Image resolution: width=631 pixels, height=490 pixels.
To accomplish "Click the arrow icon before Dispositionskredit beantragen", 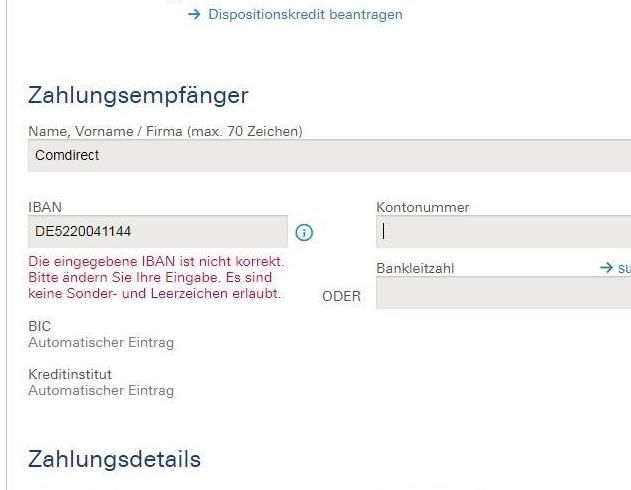I will [194, 15].
